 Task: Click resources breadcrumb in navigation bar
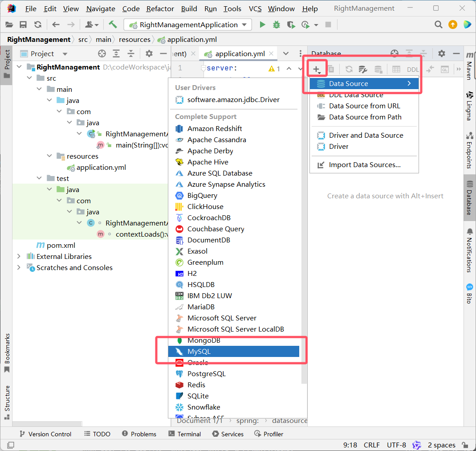[134, 40]
